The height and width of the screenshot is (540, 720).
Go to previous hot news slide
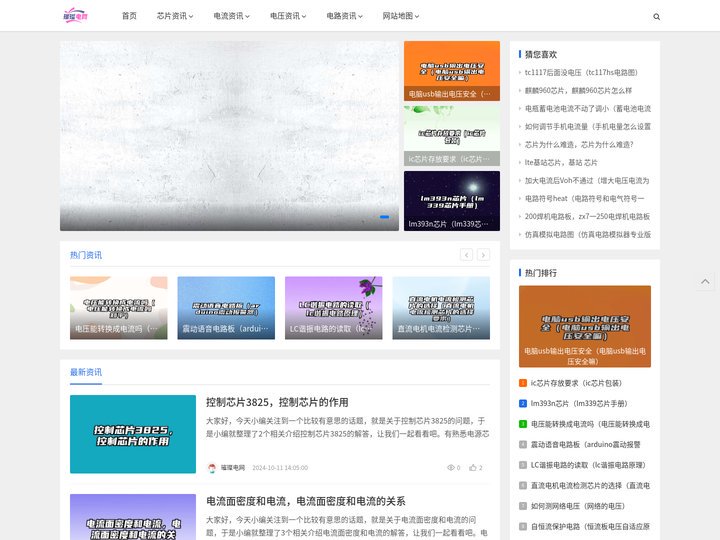(466, 255)
